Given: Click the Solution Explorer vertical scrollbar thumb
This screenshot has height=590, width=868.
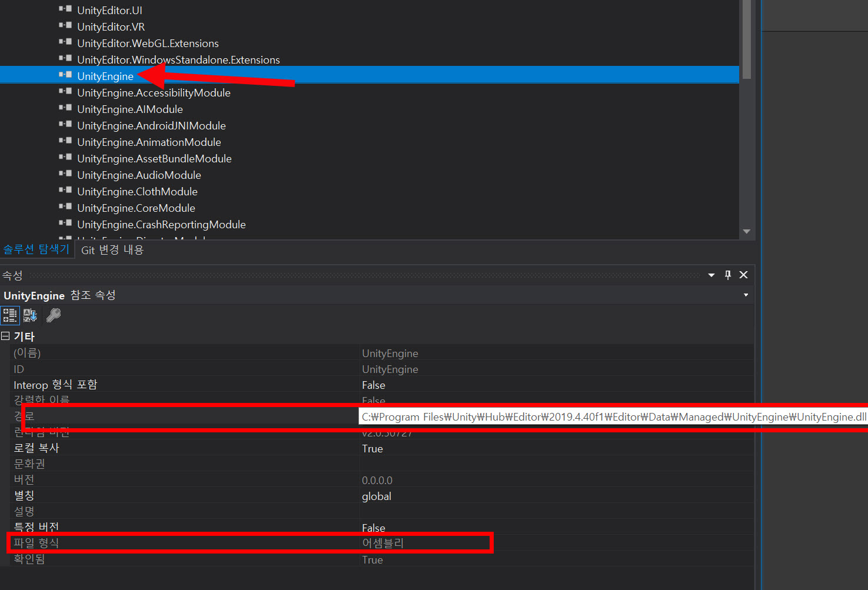Looking at the screenshot, I should (x=747, y=39).
